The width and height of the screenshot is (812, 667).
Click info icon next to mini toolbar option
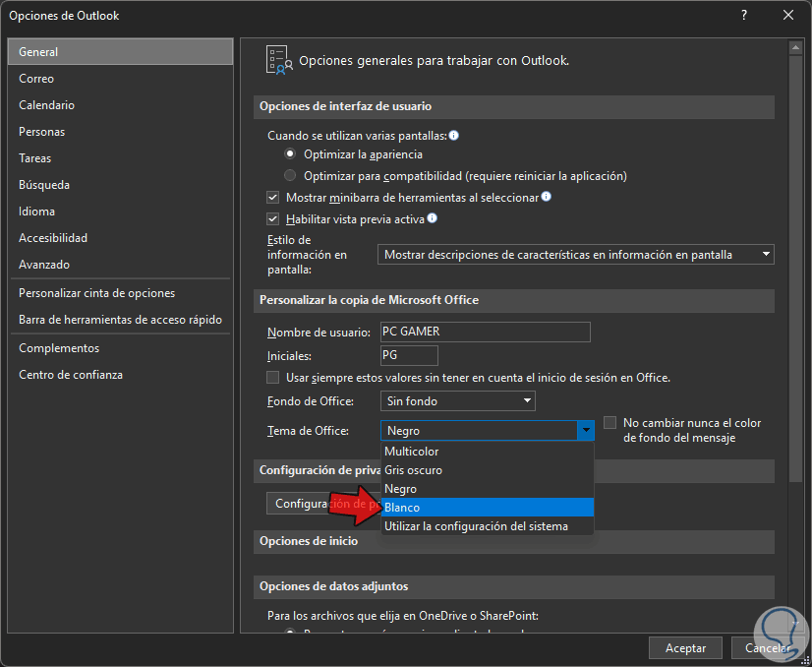tap(547, 197)
